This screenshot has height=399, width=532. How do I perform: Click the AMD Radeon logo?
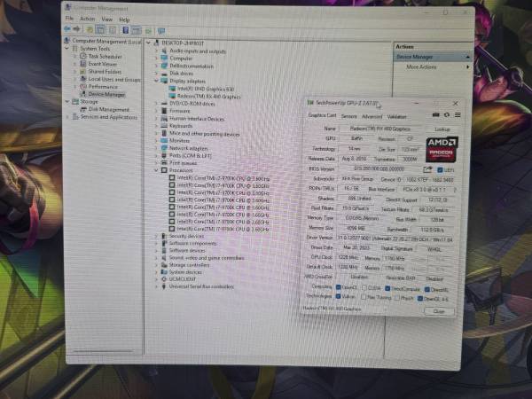click(442, 145)
